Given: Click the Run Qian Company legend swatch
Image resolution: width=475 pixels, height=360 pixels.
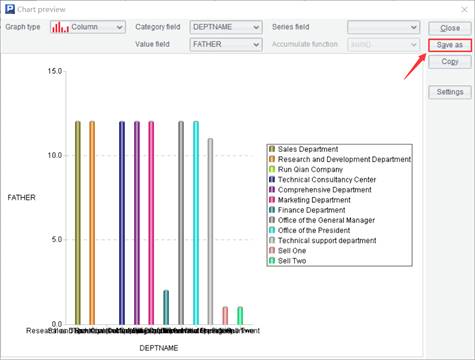Looking at the screenshot, I should (x=272, y=169).
